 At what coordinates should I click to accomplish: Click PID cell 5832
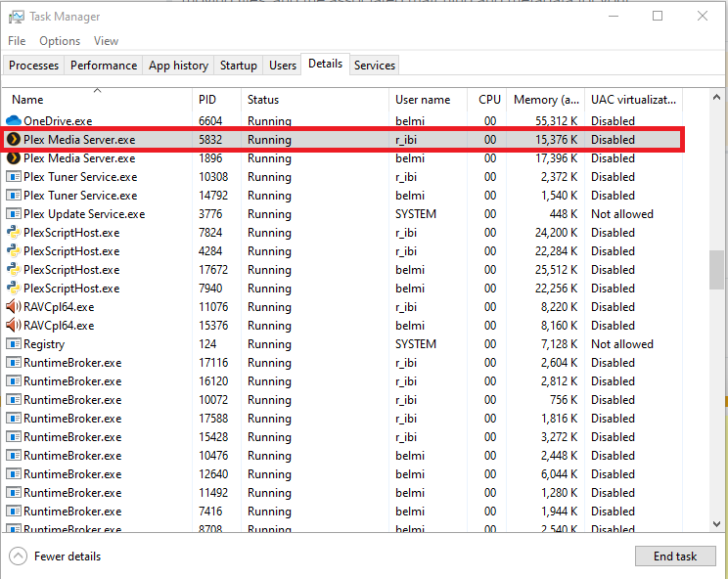click(x=210, y=140)
